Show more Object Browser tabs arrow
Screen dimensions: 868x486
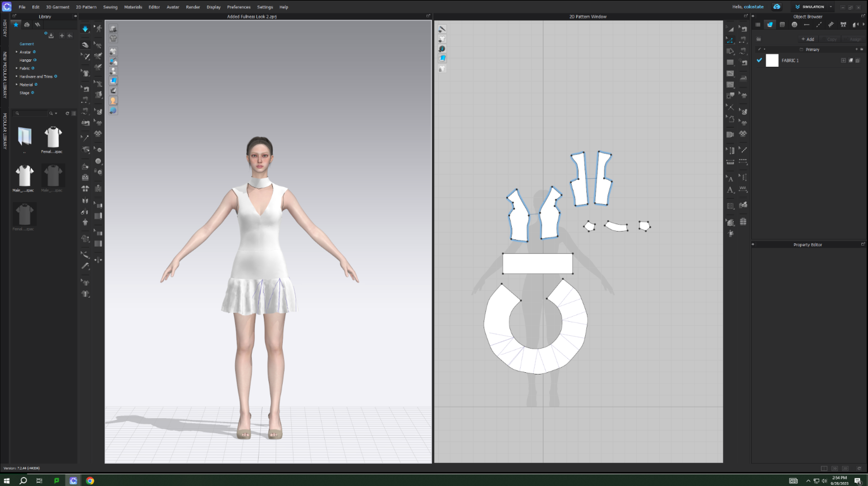(x=864, y=25)
